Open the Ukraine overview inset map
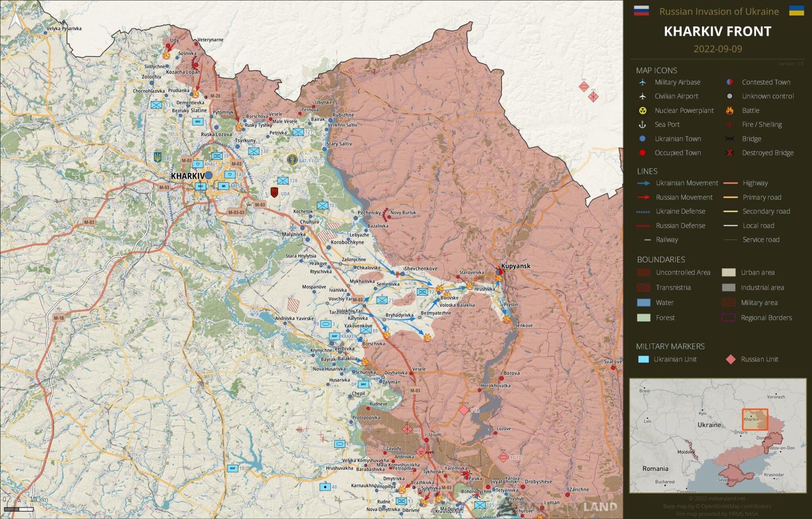 coord(718,435)
